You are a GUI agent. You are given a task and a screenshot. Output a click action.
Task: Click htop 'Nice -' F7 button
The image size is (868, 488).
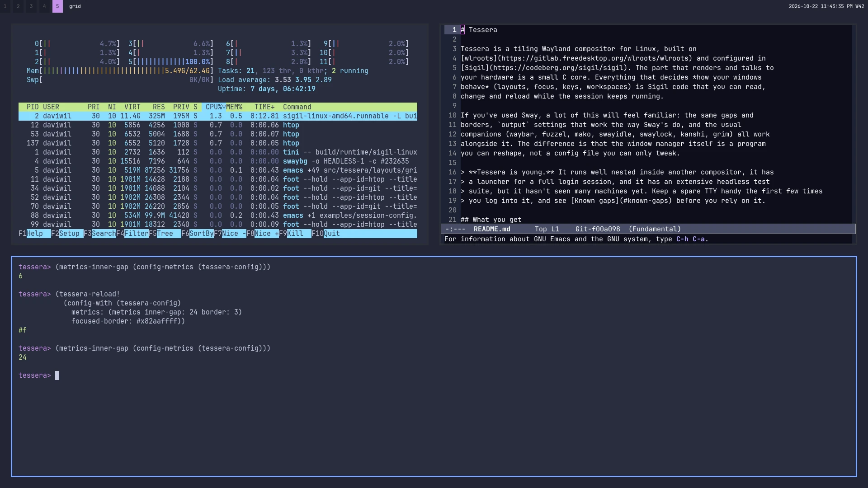coord(230,234)
